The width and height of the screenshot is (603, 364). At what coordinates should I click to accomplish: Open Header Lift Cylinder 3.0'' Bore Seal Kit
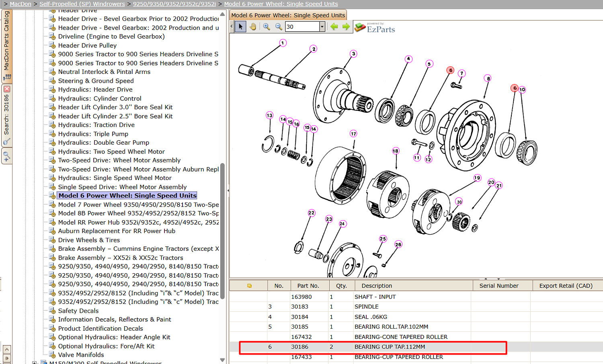tap(115, 107)
